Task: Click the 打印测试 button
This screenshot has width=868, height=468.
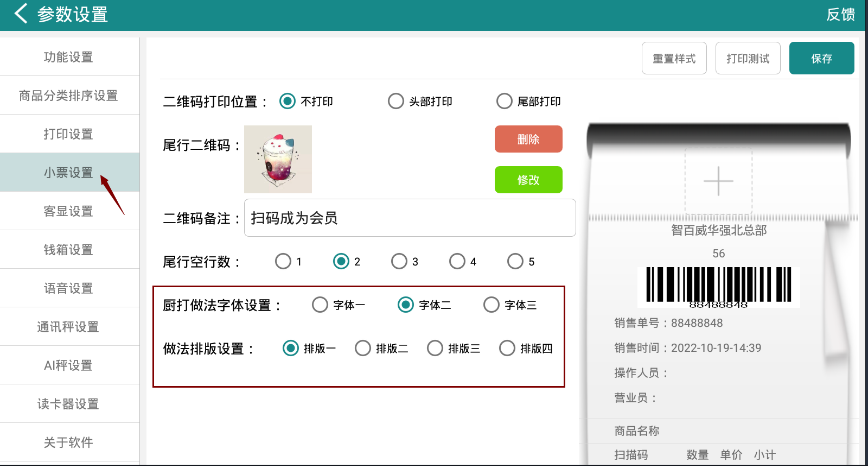Action: point(748,59)
